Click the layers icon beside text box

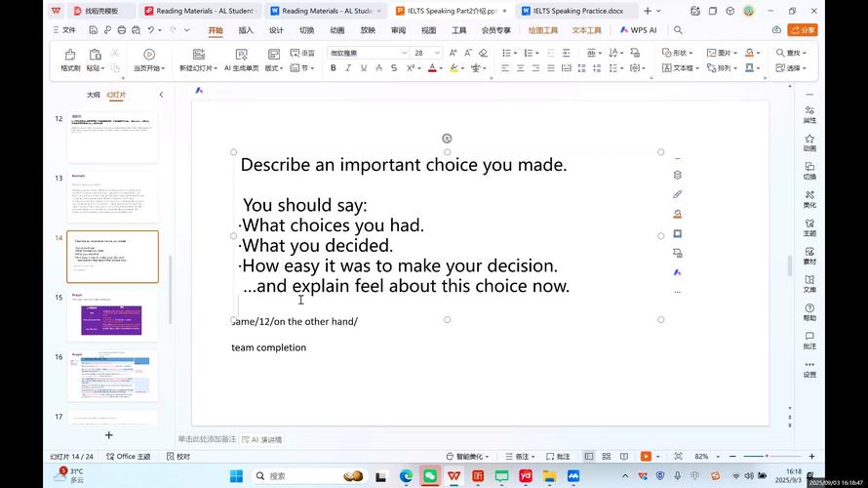pyautogui.click(x=678, y=175)
